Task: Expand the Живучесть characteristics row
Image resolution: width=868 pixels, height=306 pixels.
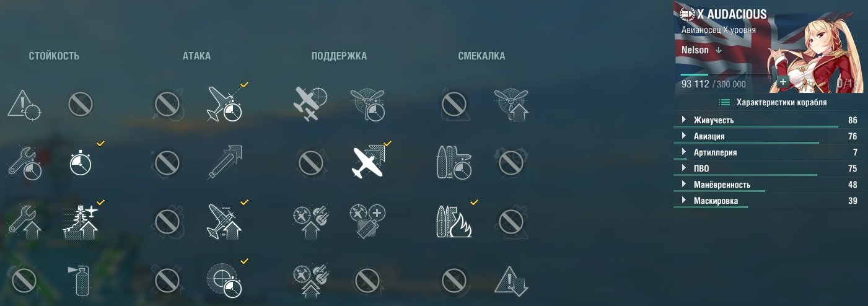Action: [769, 120]
